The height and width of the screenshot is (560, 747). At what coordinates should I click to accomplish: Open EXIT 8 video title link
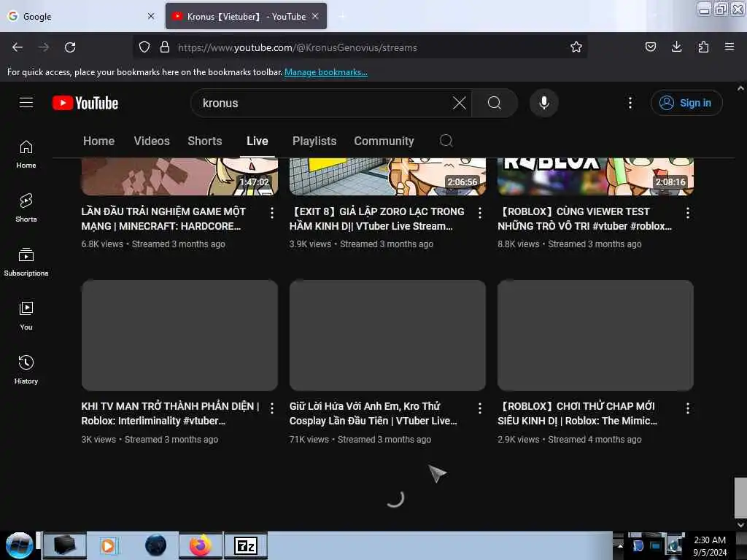click(377, 219)
